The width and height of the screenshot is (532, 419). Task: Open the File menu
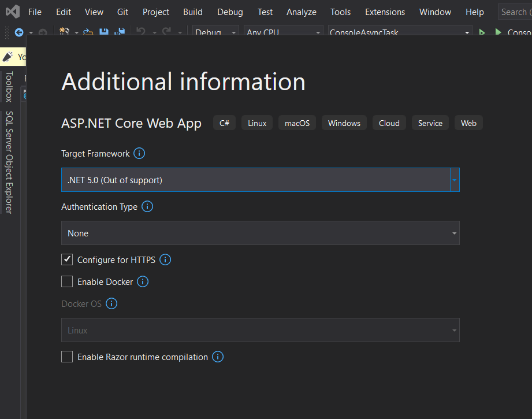coord(35,12)
